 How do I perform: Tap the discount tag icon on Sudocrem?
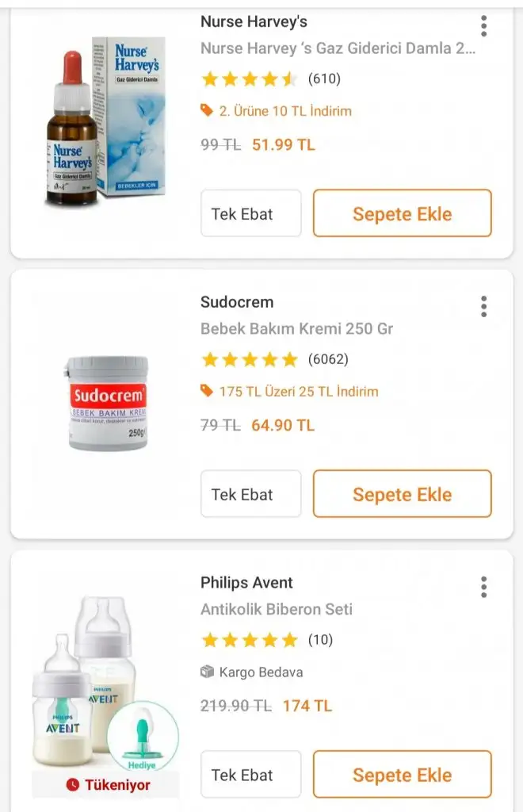click(207, 391)
